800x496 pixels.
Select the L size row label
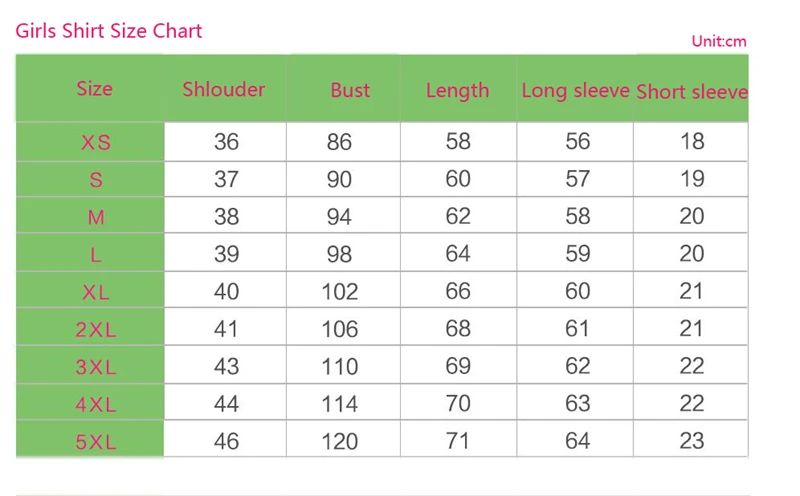click(96, 255)
